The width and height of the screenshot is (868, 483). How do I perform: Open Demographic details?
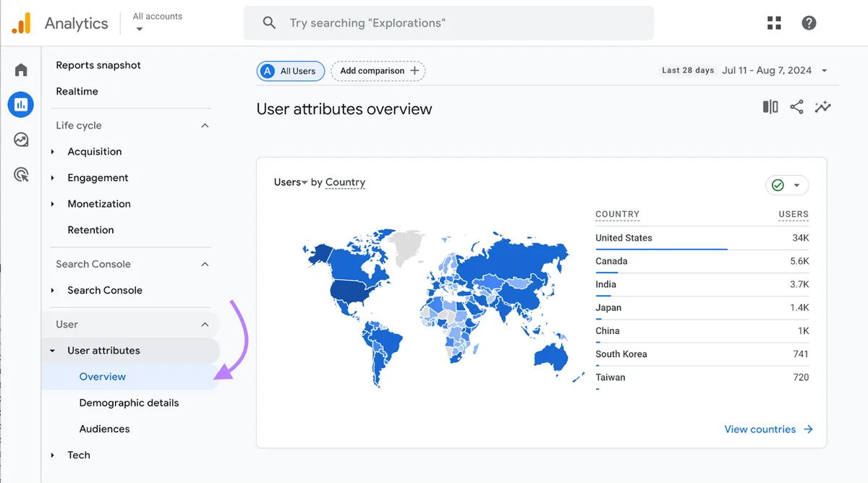129,403
